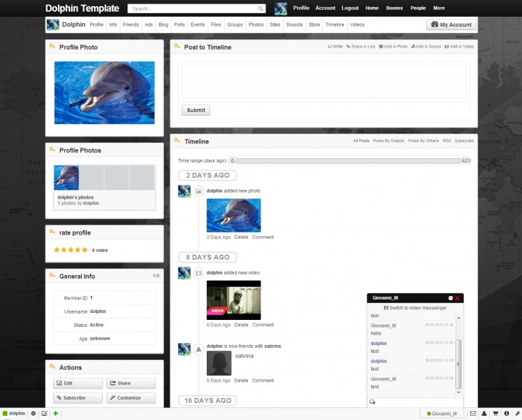Open the Friends tab in profile menu

click(130, 24)
